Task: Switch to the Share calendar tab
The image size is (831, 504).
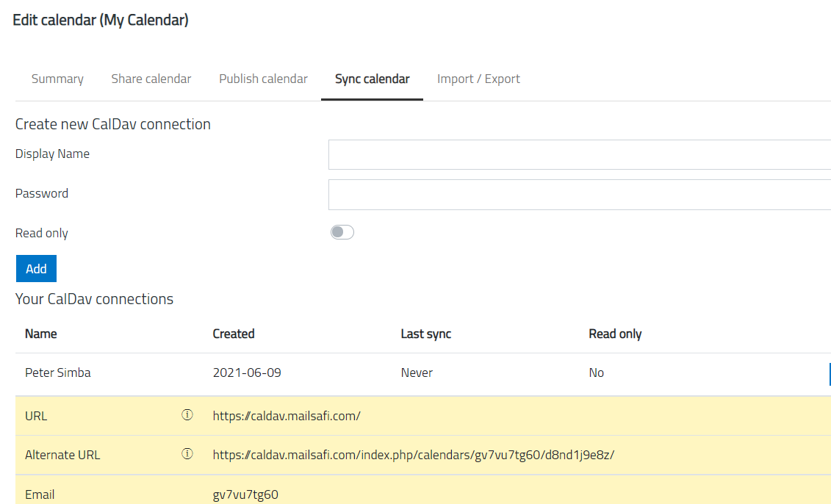Action: pyautogui.click(x=151, y=79)
